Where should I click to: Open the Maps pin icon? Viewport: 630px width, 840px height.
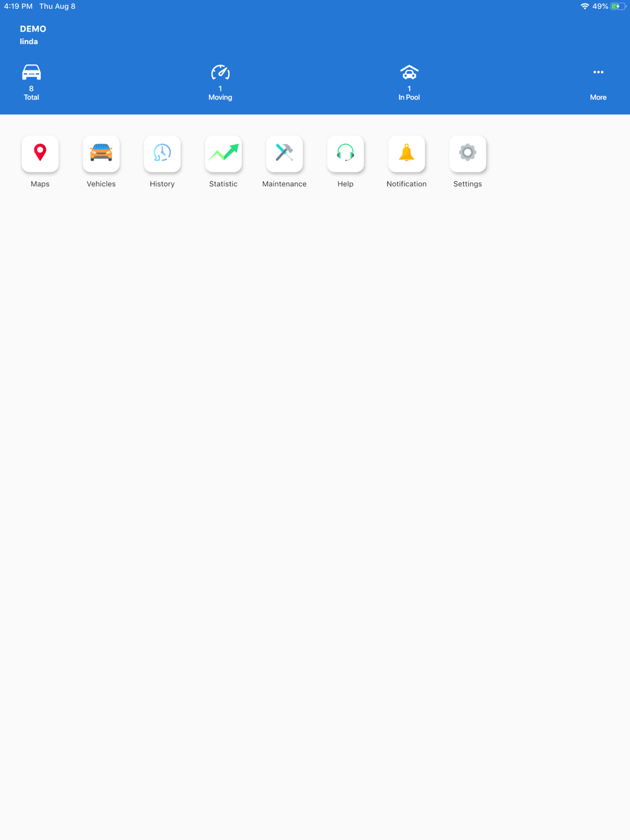pos(40,153)
